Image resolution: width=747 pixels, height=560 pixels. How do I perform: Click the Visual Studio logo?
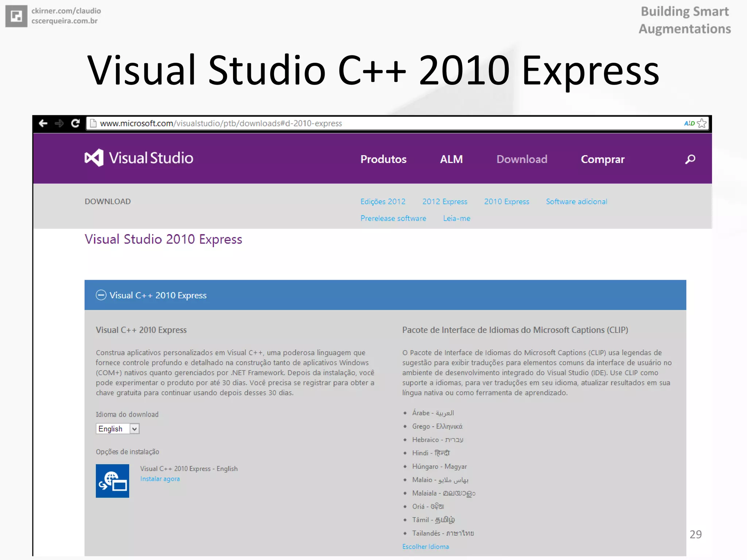coord(139,158)
